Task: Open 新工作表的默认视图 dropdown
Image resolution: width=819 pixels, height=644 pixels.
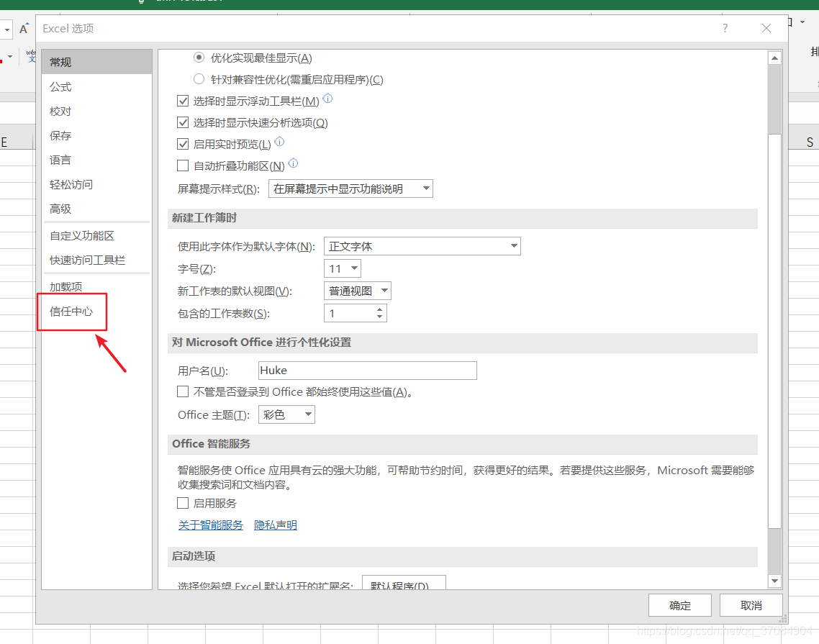Action: click(357, 291)
